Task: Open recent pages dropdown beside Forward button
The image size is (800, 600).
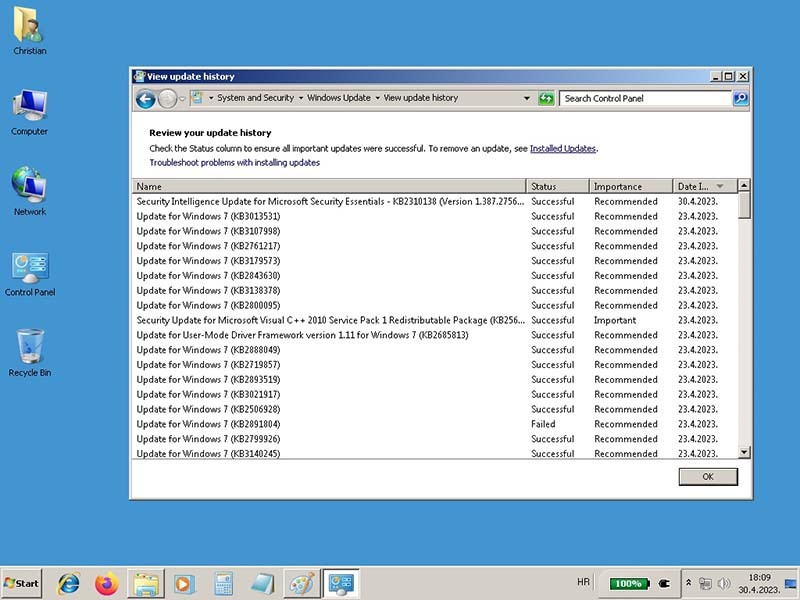Action: tap(182, 98)
